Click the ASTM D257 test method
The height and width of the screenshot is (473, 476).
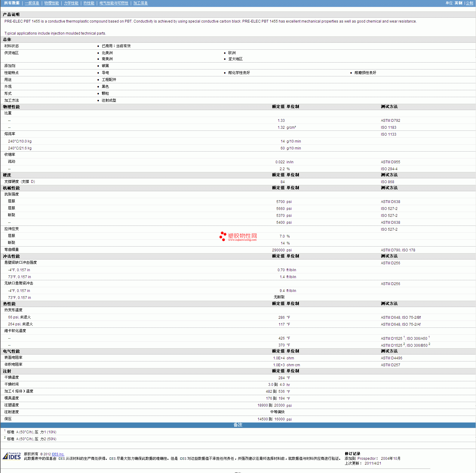[x=390, y=365]
